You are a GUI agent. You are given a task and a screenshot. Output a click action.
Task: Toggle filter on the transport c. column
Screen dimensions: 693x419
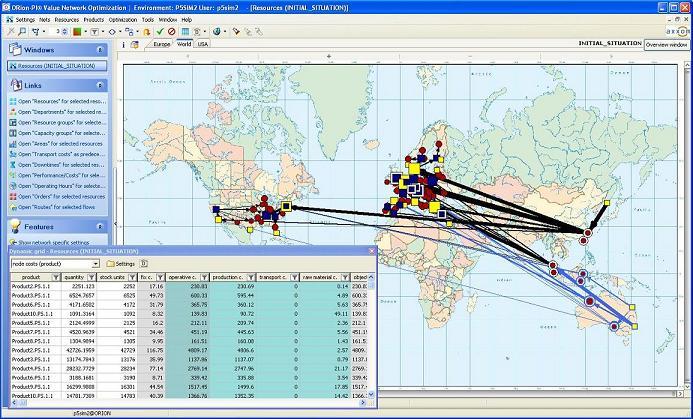coord(294,278)
